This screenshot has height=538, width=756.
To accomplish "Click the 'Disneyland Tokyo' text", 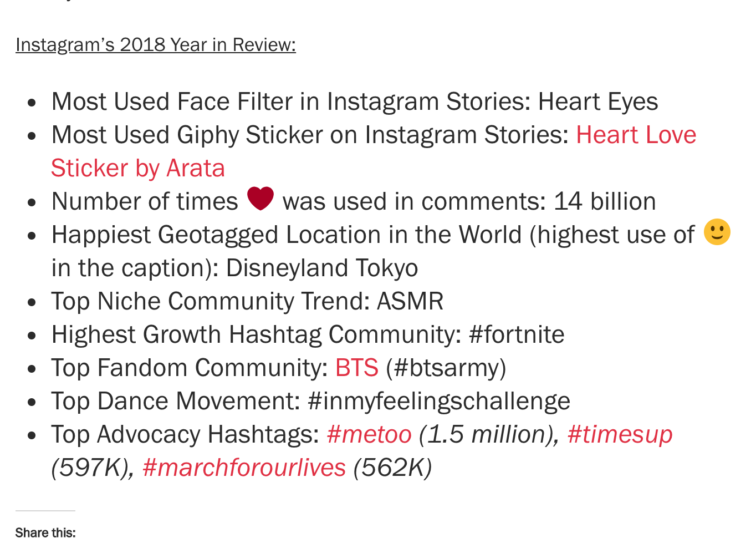I will [x=322, y=268].
